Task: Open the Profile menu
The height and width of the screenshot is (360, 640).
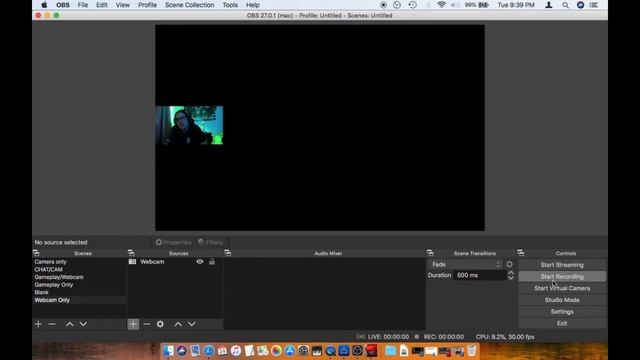Action: coord(147,5)
